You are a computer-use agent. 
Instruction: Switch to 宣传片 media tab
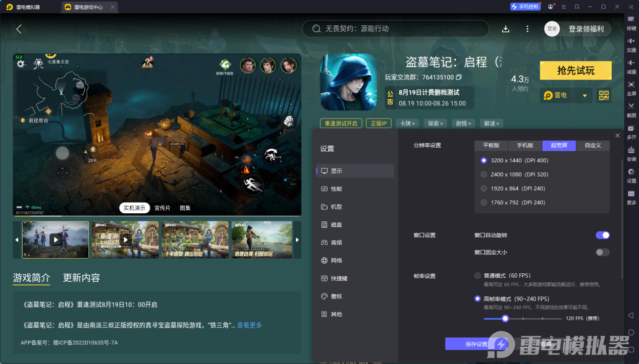163,208
